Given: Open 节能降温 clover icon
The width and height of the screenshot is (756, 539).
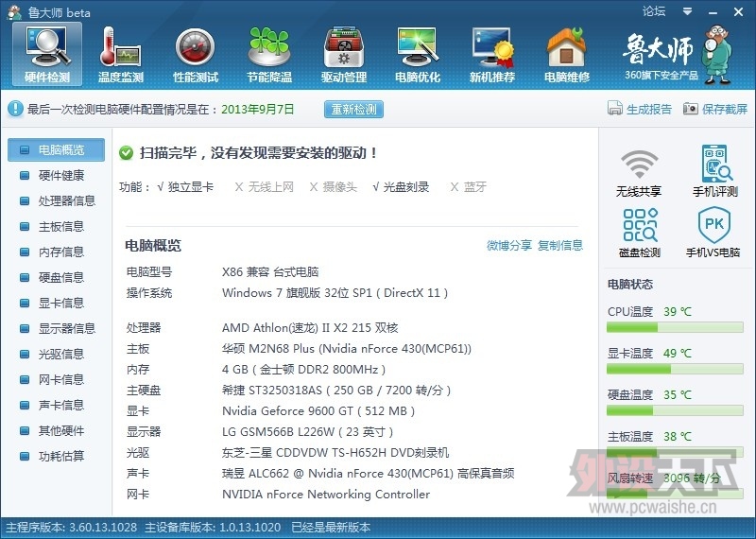Looking at the screenshot, I should pyautogui.click(x=269, y=54).
